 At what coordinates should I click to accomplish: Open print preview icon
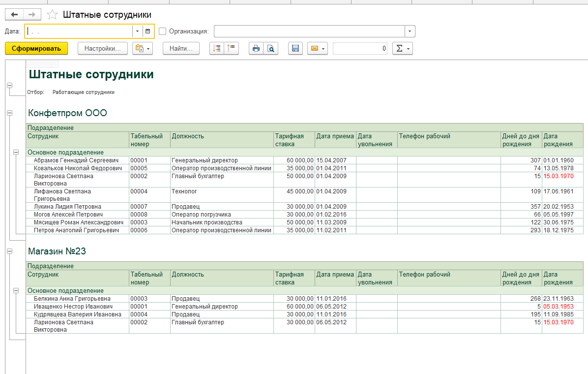tap(271, 48)
